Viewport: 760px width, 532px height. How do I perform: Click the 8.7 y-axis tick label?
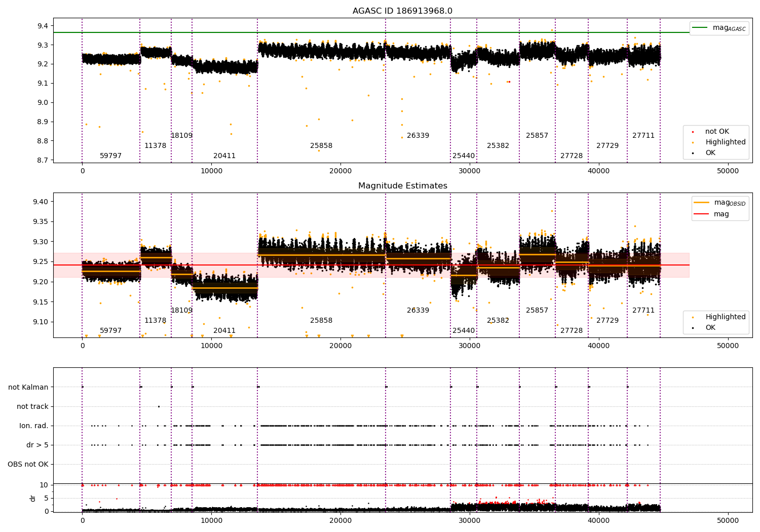coord(44,160)
